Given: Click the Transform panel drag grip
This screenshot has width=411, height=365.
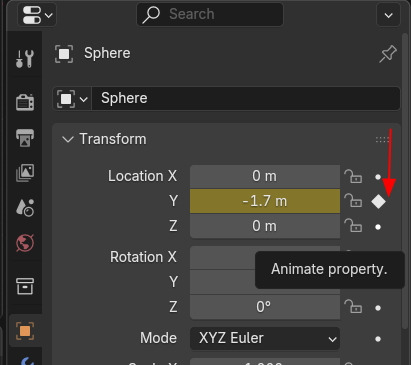Looking at the screenshot, I should (382, 139).
